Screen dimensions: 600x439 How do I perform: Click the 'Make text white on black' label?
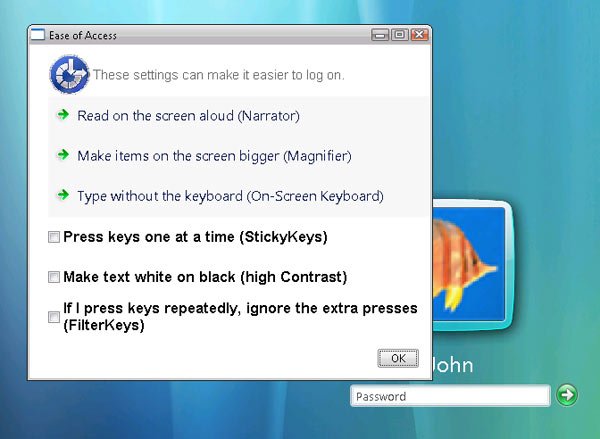coord(205,277)
